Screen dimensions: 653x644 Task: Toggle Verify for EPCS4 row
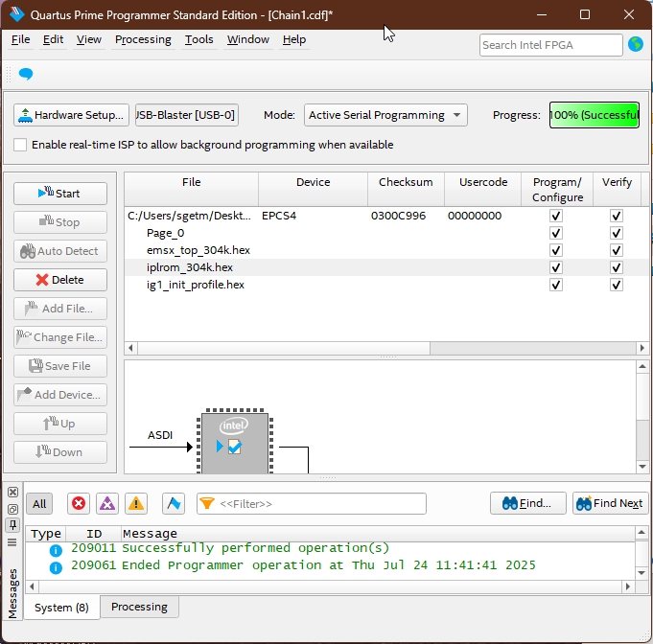(x=617, y=216)
